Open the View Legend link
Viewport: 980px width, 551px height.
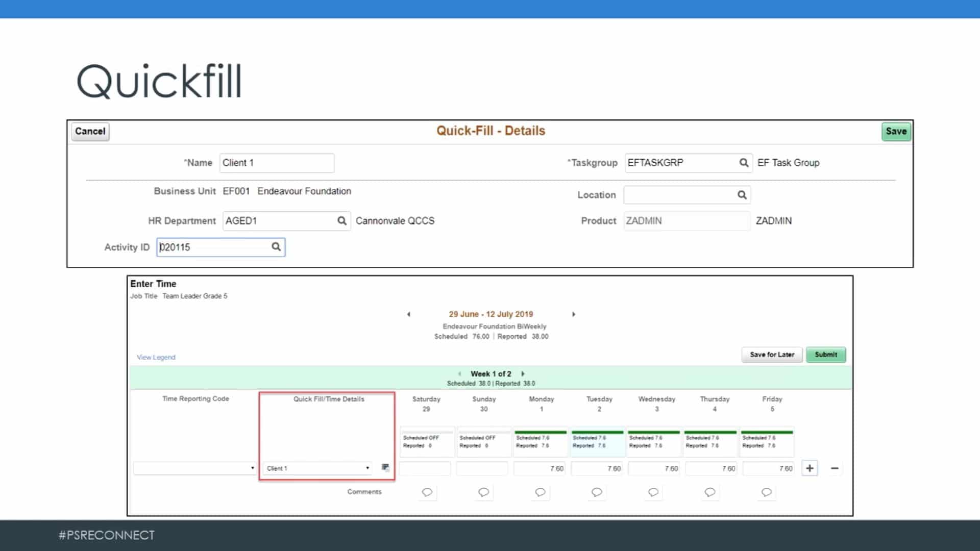click(156, 357)
